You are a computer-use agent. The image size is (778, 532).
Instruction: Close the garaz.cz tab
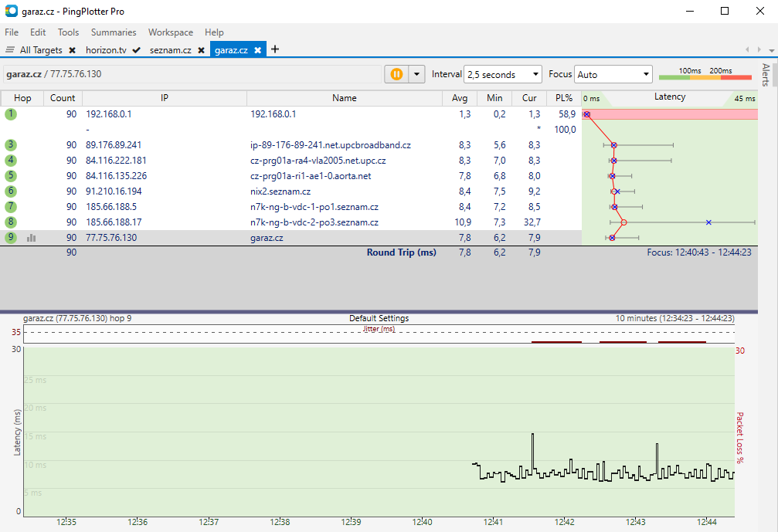point(258,50)
